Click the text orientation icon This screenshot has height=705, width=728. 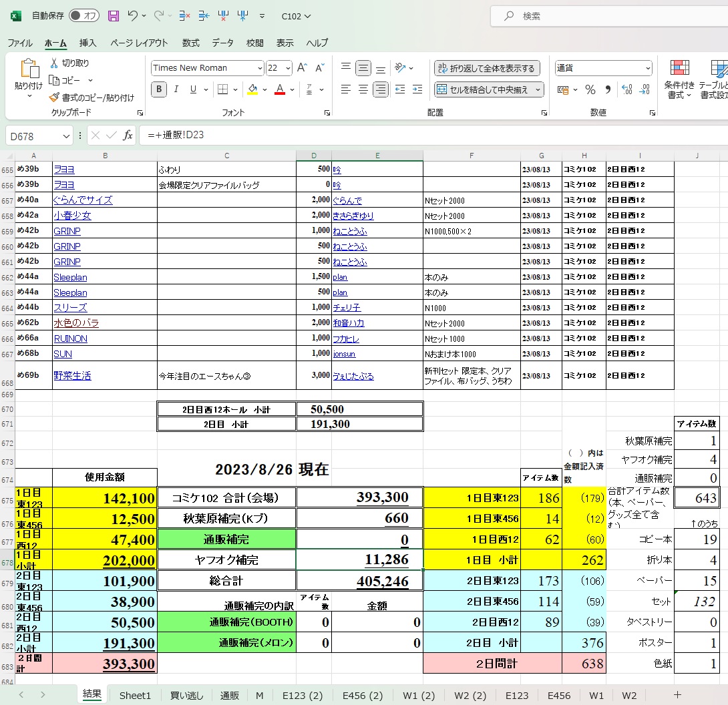[400, 67]
